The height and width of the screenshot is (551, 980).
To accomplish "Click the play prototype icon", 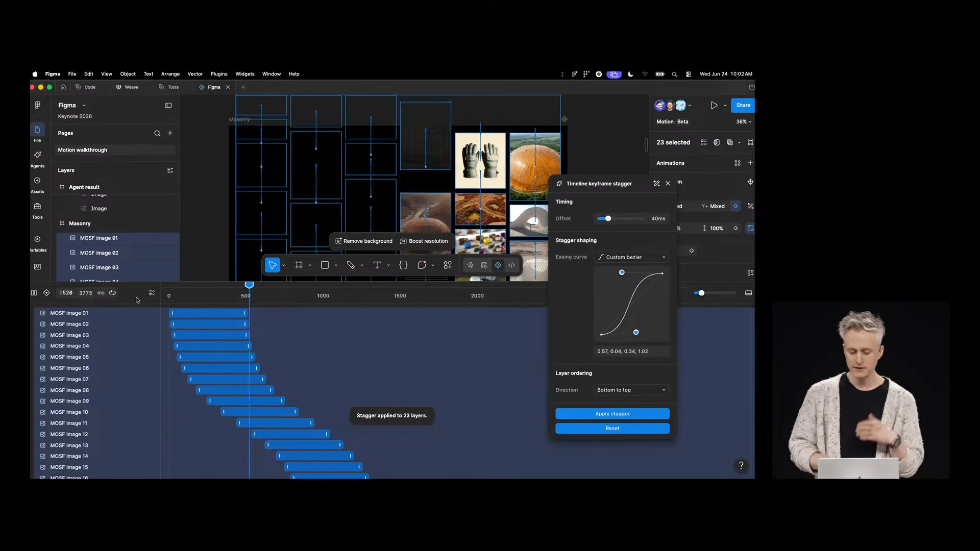I will click(x=714, y=106).
